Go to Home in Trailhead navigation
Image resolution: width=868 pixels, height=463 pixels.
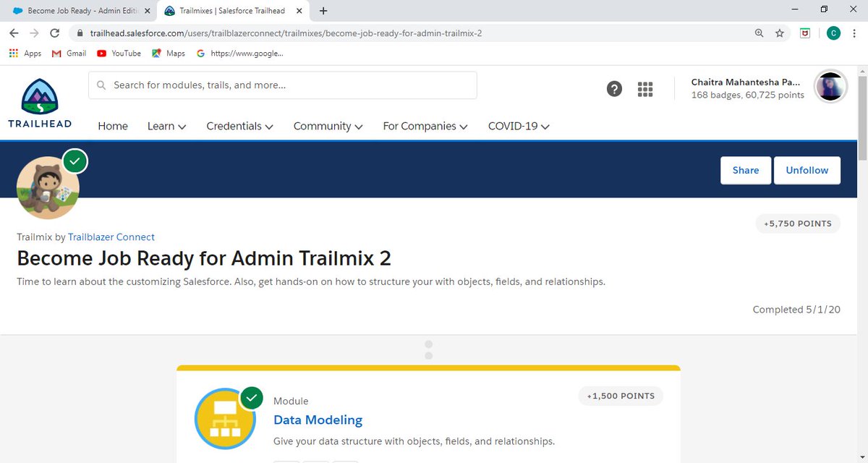click(x=113, y=126)
